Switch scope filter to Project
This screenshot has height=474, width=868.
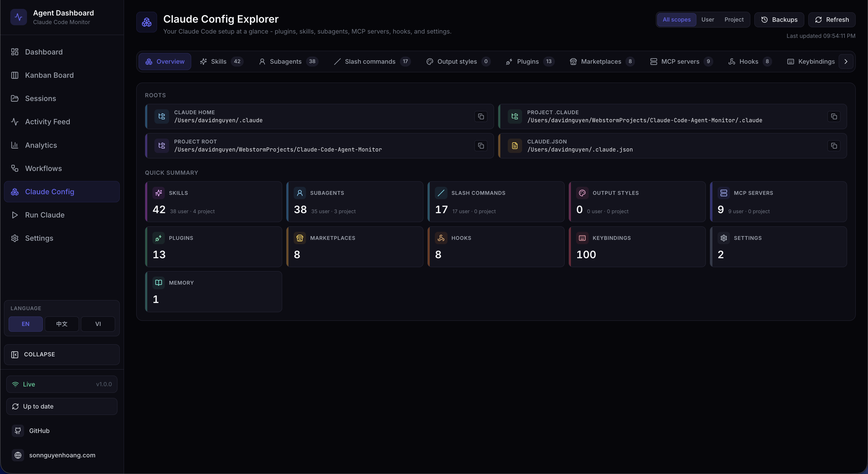pyautogui.click(x=734, y=20)
